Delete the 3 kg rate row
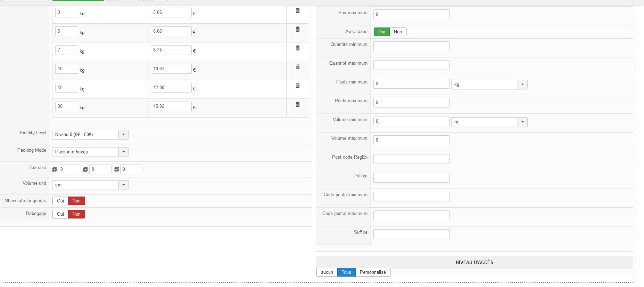 (x=298, y=11)
